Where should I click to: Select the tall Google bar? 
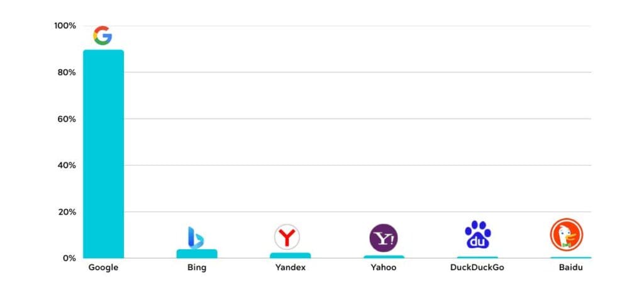coord(103,154)
